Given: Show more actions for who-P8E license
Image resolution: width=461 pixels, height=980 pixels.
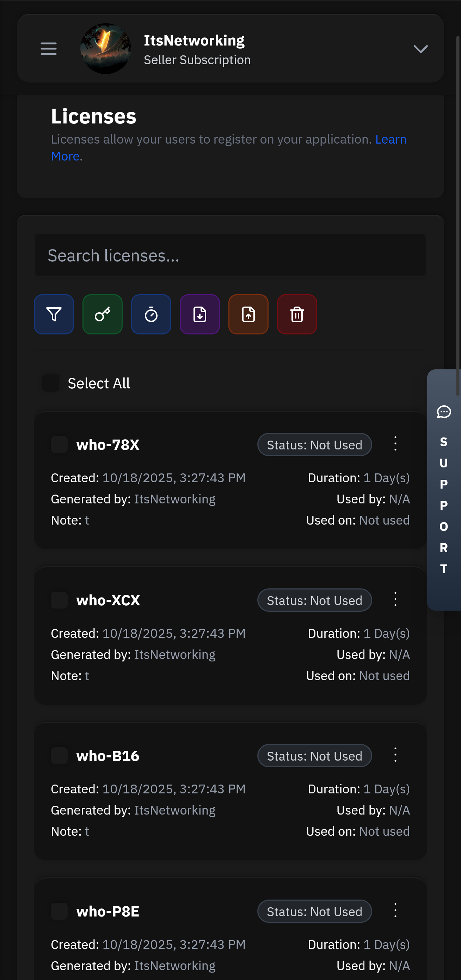Looking at the screenshot, I should click(x=395, y=911).
